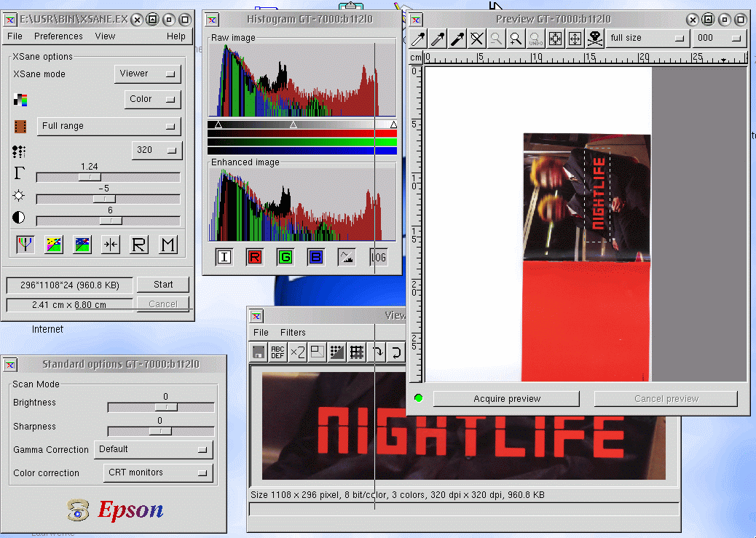Open the Filters menu in Viewer window
Viewport: 756px width, 538px height.
point(293,333)
